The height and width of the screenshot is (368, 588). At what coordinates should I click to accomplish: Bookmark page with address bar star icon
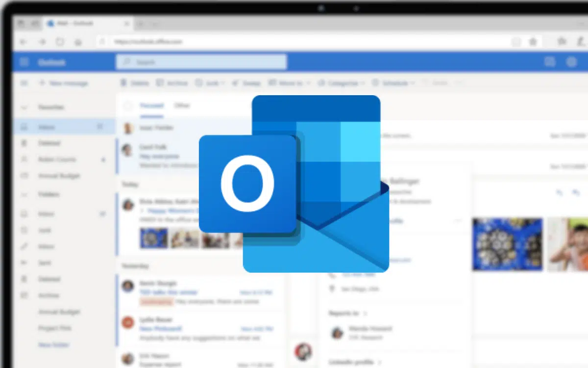click(x=533, y=42)
